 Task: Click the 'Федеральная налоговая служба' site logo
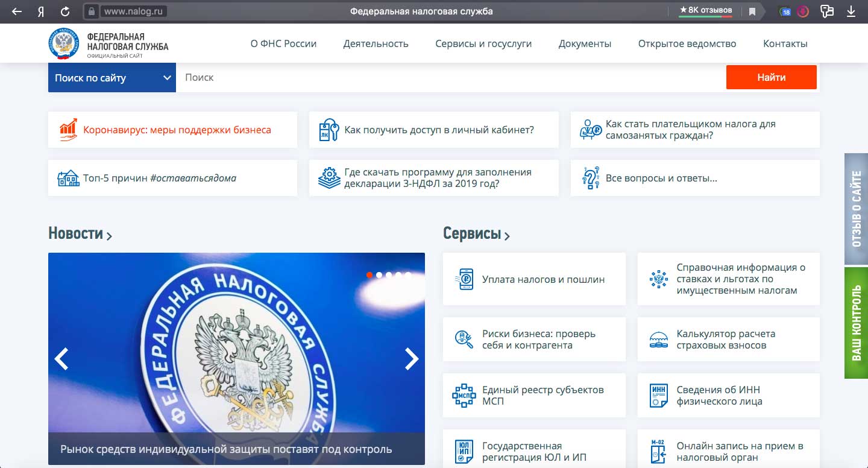pyautogui.click(x=108, y=44)
